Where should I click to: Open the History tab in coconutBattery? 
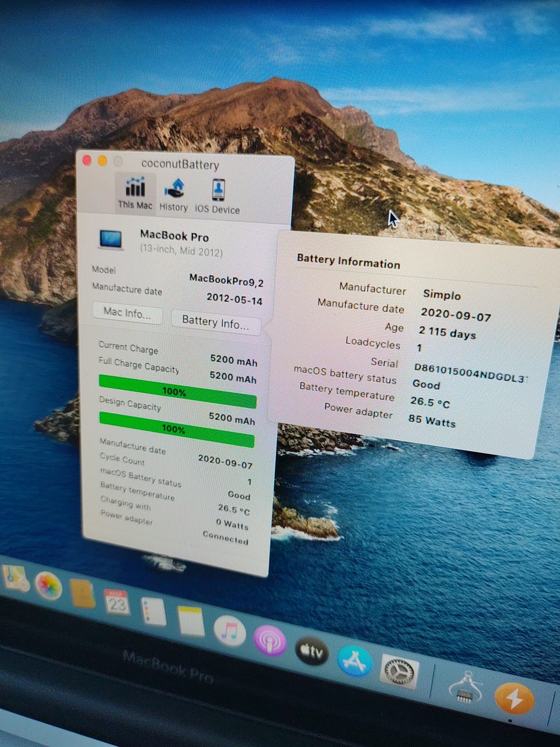pos(174,195)
